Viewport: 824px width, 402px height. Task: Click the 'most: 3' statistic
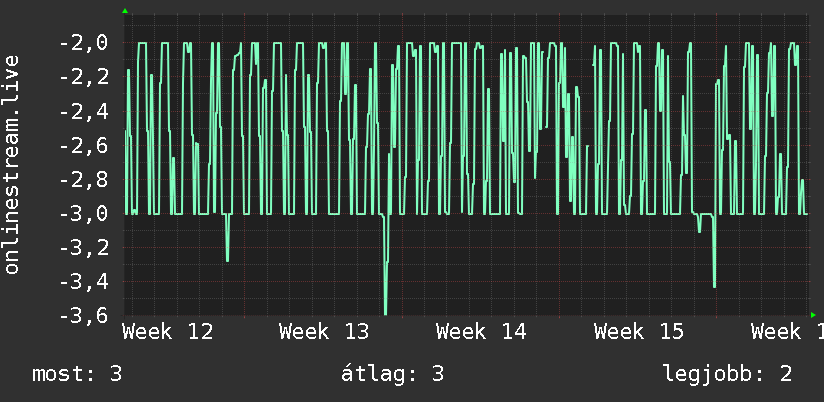click(77, 374)
